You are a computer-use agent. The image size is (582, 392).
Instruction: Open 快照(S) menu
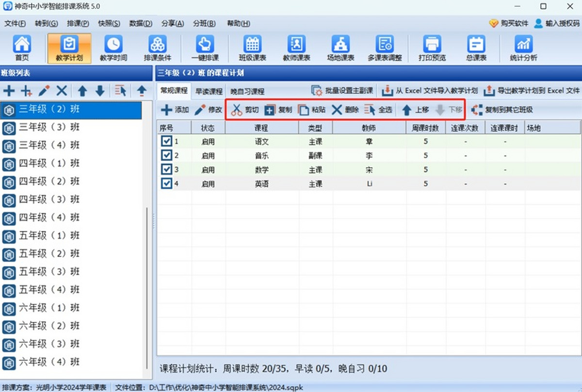pyautogui.click(x=109, y=23)
